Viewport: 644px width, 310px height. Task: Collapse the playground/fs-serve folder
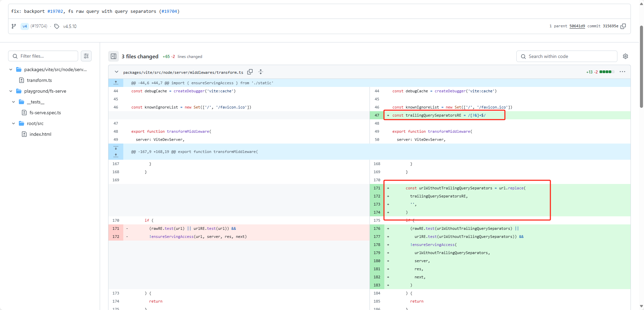(11, 91)
